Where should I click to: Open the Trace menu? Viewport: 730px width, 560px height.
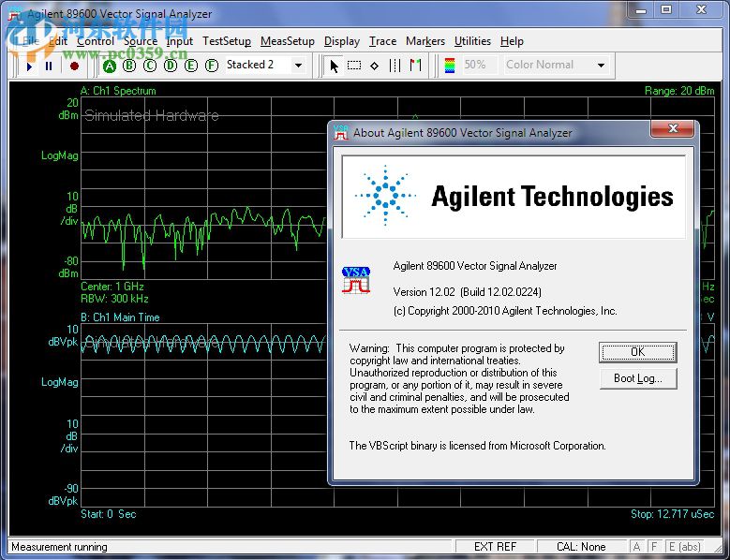[x=382, y=41]
